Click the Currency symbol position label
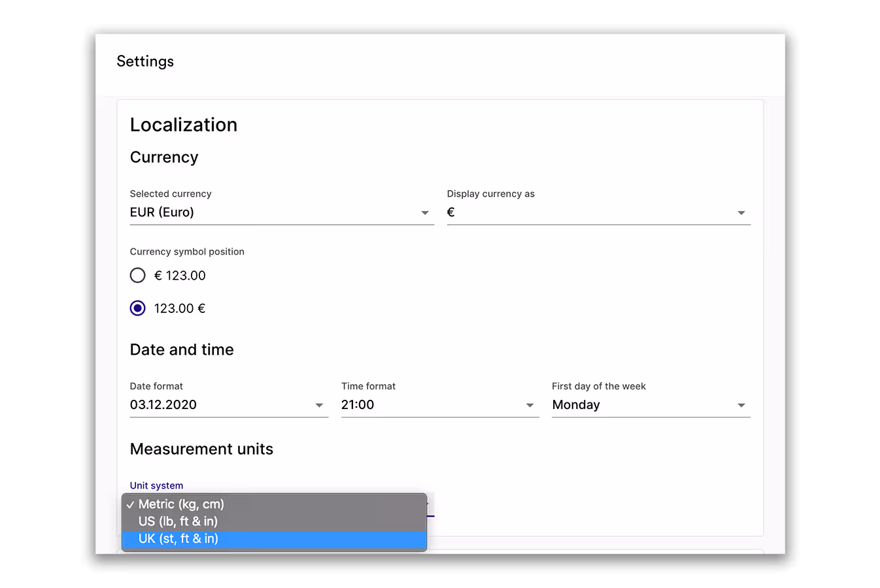The height and width of the screenshot is (588, 880). pos(187,252)
